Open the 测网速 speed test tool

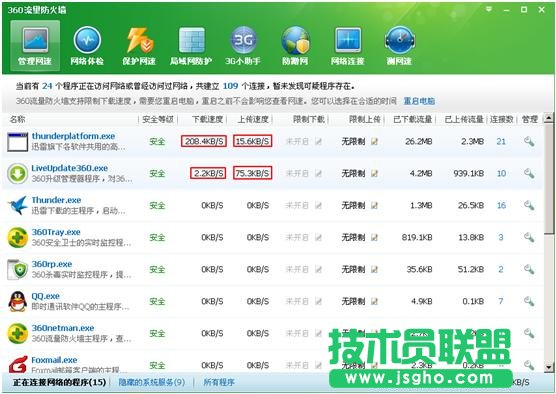[x=400, y=45]
